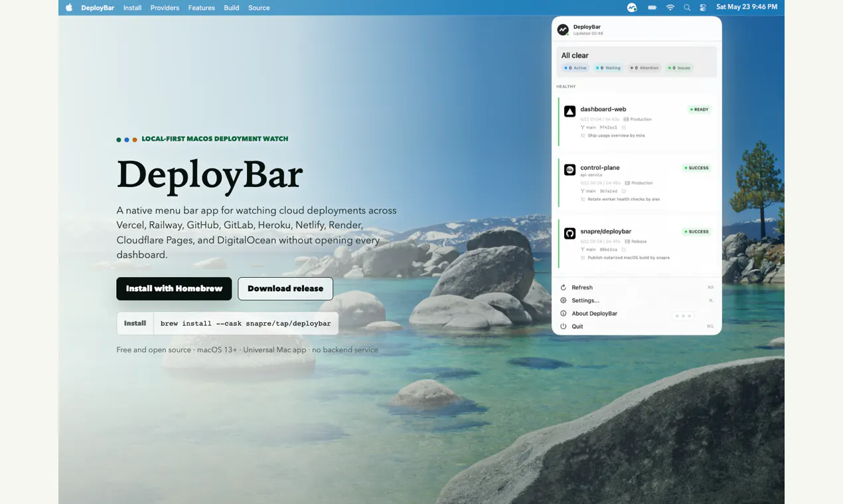Open the Install menu

(132, 8)
